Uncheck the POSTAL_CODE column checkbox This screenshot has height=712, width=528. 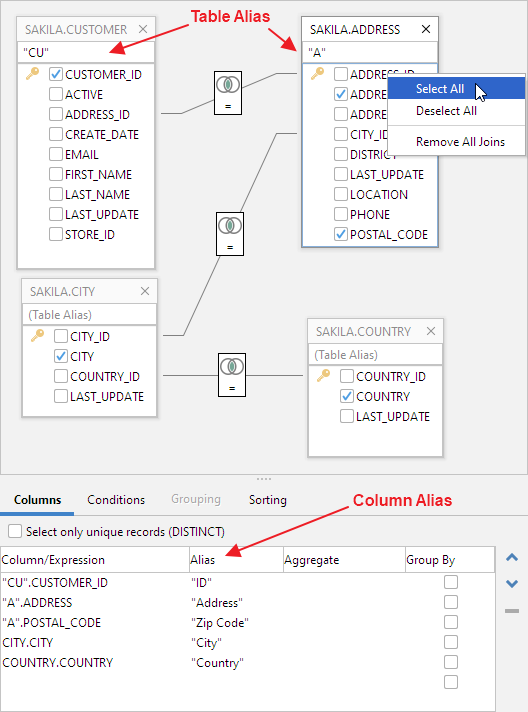341,234
